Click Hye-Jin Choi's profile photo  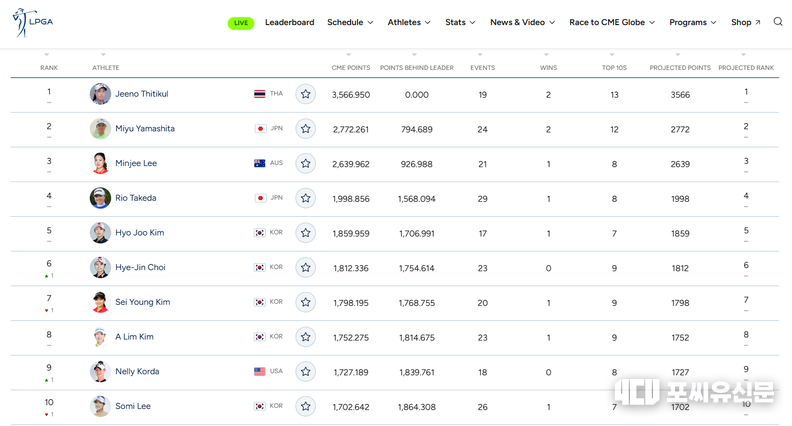[x=100, y=268]
